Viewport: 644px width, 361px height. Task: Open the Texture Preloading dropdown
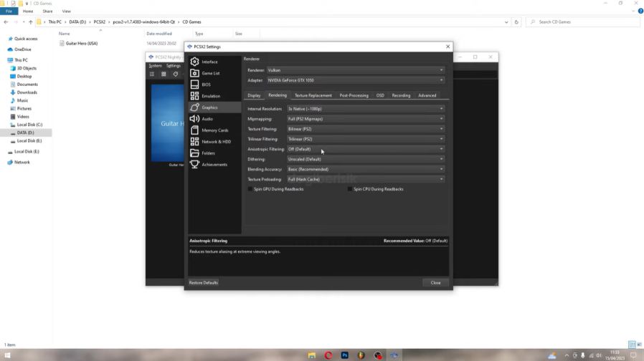(366, 179)
